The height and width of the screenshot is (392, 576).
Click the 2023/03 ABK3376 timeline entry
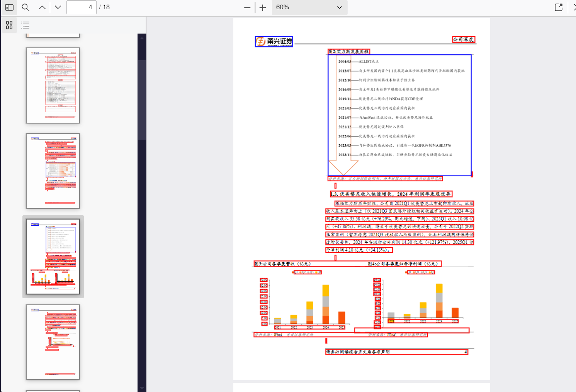tap(394, 145)
